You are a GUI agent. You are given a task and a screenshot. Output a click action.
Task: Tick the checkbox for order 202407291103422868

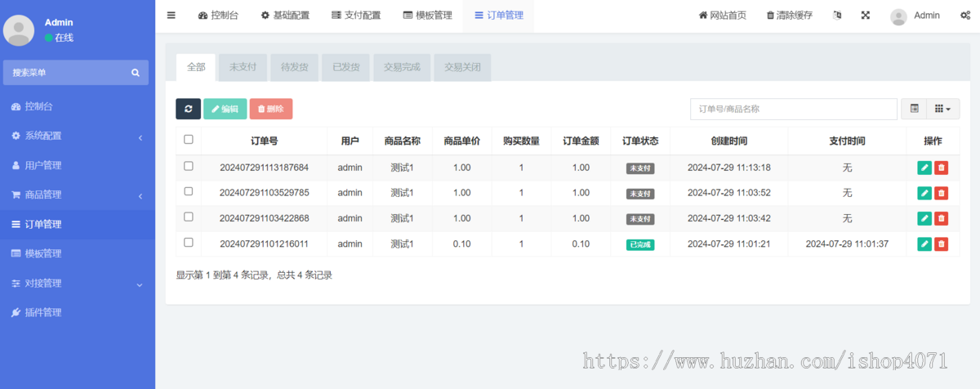pos(189,217)
